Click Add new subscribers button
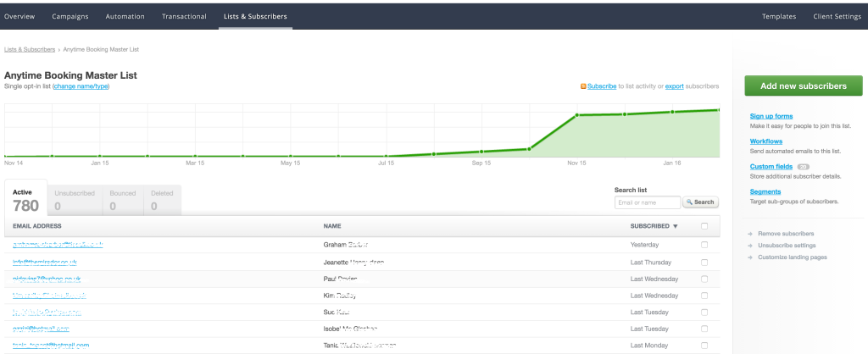The height and width of the screenshot is (354, 868). pos(804,86)
